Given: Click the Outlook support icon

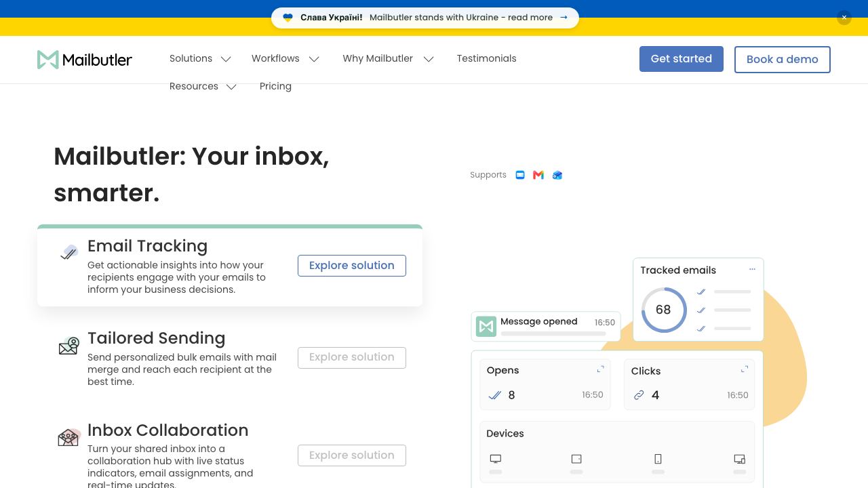Looking at the screenshot, I should pos(557,175).
